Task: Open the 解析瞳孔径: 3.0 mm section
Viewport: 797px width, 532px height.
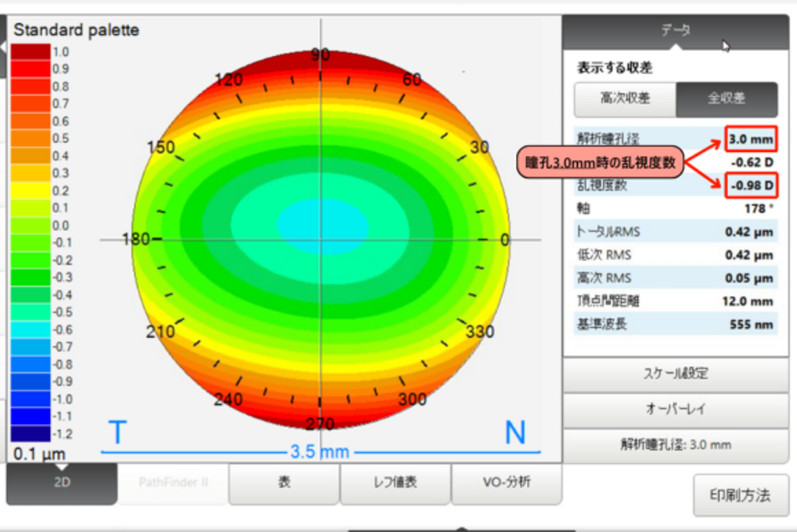Action: [676, 445]
